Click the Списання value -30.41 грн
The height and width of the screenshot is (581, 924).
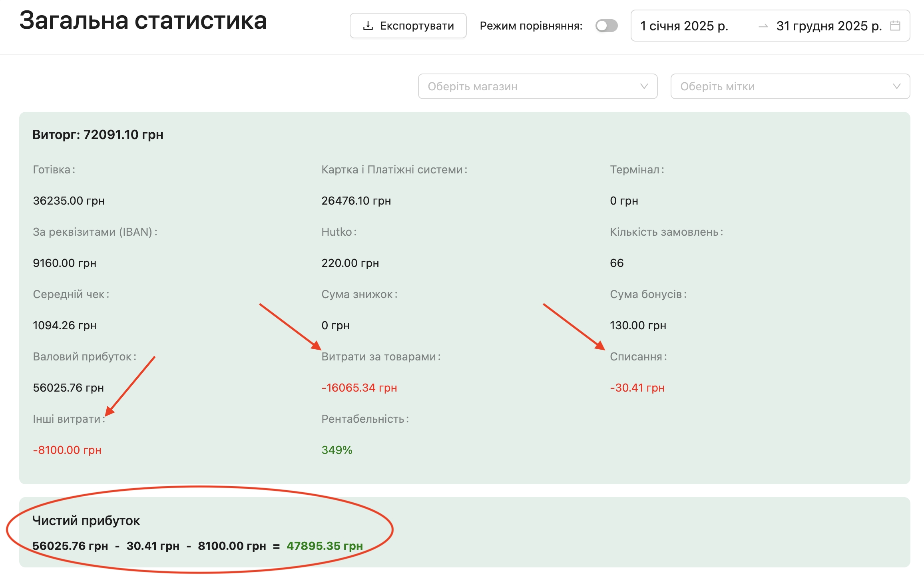point(637,388)
